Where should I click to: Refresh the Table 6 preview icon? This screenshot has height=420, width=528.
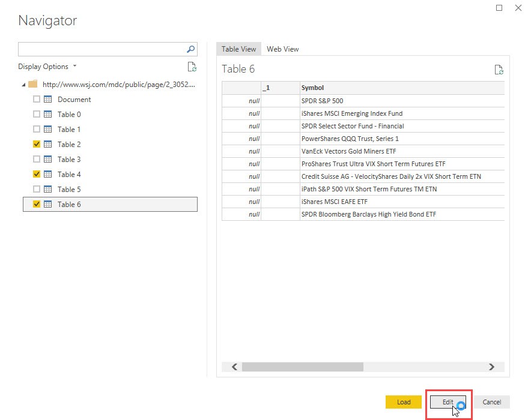coord(499,70)
